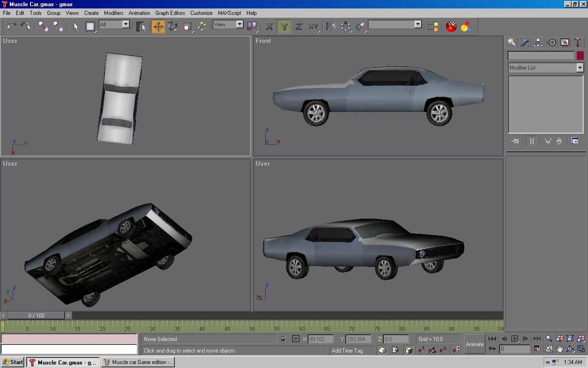Click the Unlink Selection icon
588x368 pixels.
pyautogui.click(x=58, y=26)
